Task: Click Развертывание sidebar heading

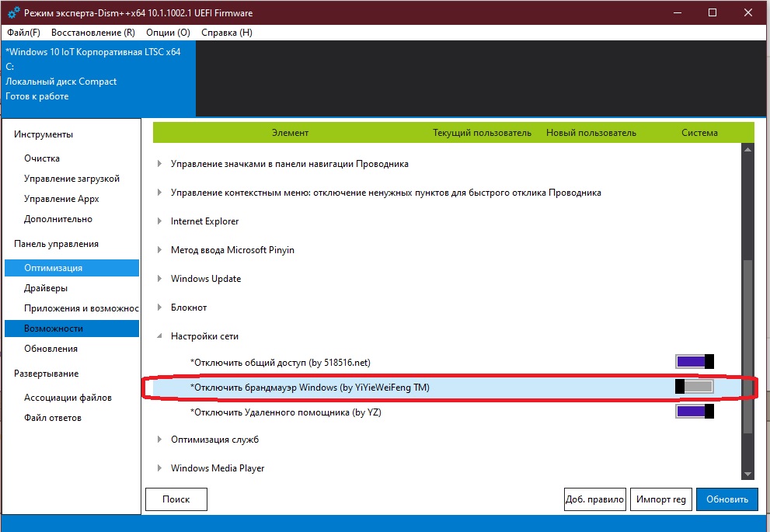Action: point(46,374)
